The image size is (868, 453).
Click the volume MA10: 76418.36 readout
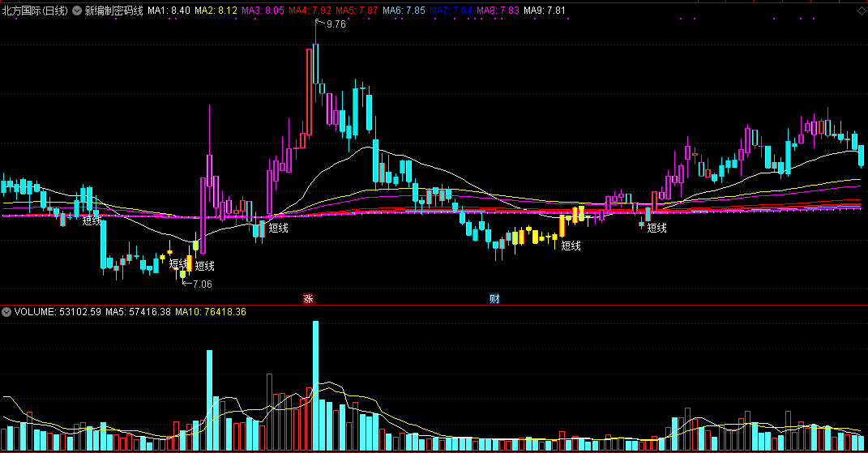coord(211,312)
